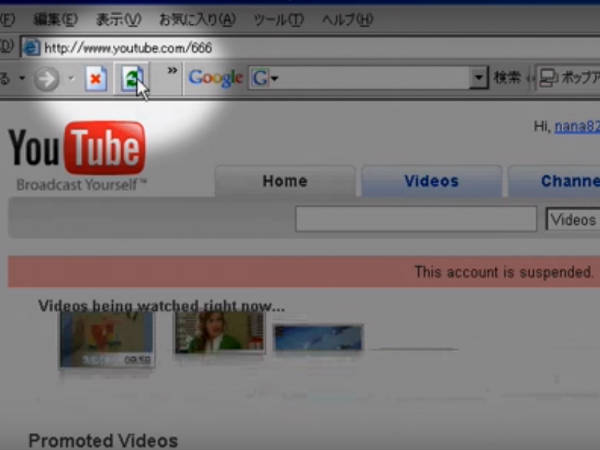Viewport: 600px width, 450px height.
Task: Click the YouTube search input field
Action: [x=415, y=220]
